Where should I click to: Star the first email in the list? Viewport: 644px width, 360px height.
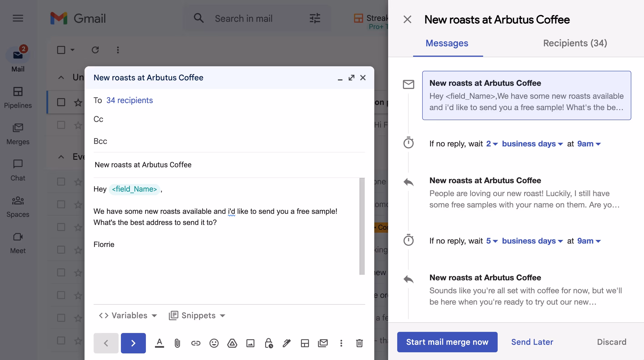pos(78,102)
